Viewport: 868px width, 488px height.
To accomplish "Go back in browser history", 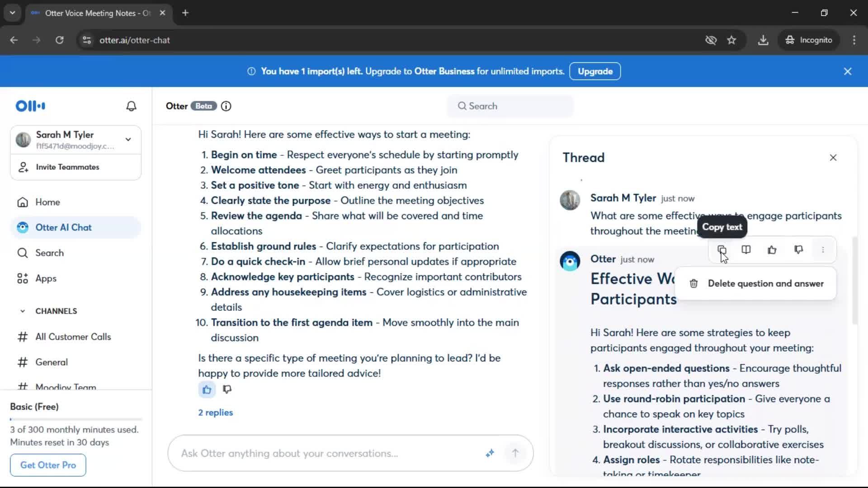I will 14,40.
